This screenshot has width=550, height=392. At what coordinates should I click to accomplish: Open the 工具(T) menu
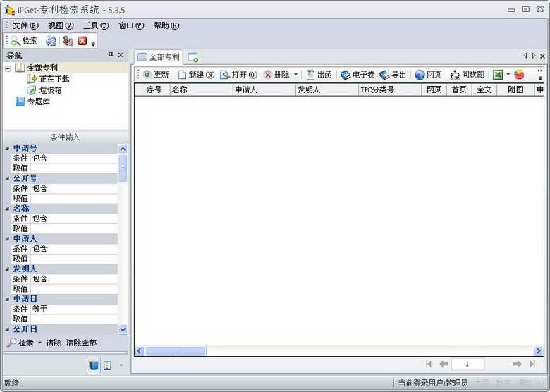tap(96, 25)
